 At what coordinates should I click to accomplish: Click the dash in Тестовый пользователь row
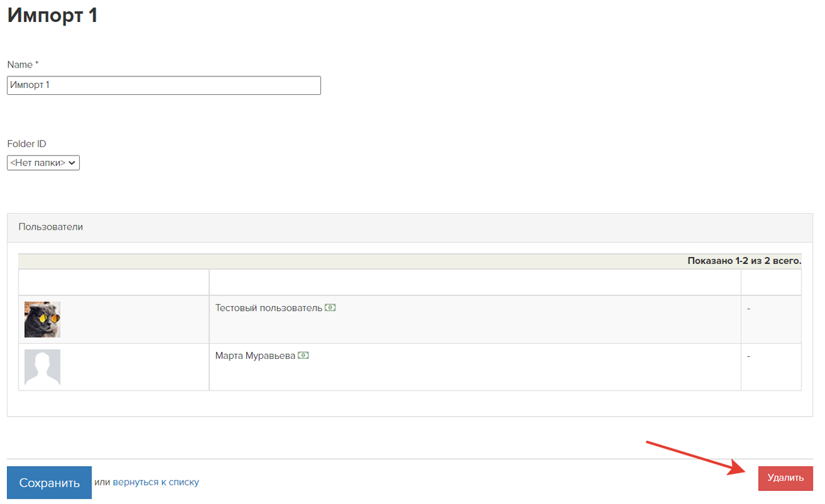(749, 309)
